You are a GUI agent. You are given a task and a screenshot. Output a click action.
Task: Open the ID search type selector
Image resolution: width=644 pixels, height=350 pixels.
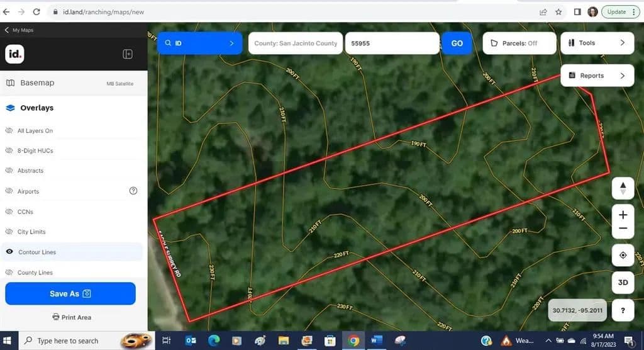pyautogui.click(x=199, y=43)
